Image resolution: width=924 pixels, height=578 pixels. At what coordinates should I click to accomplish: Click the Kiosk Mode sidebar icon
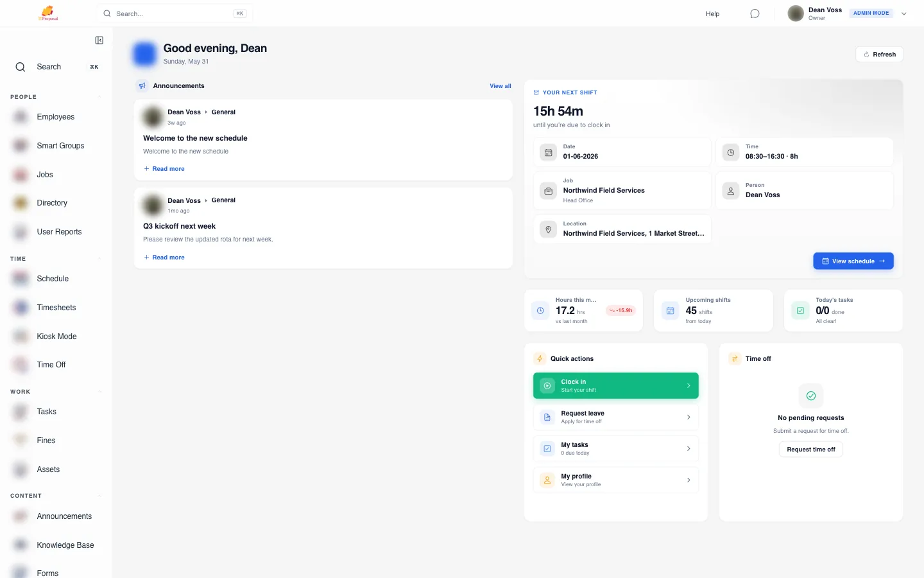pos(21,337)
